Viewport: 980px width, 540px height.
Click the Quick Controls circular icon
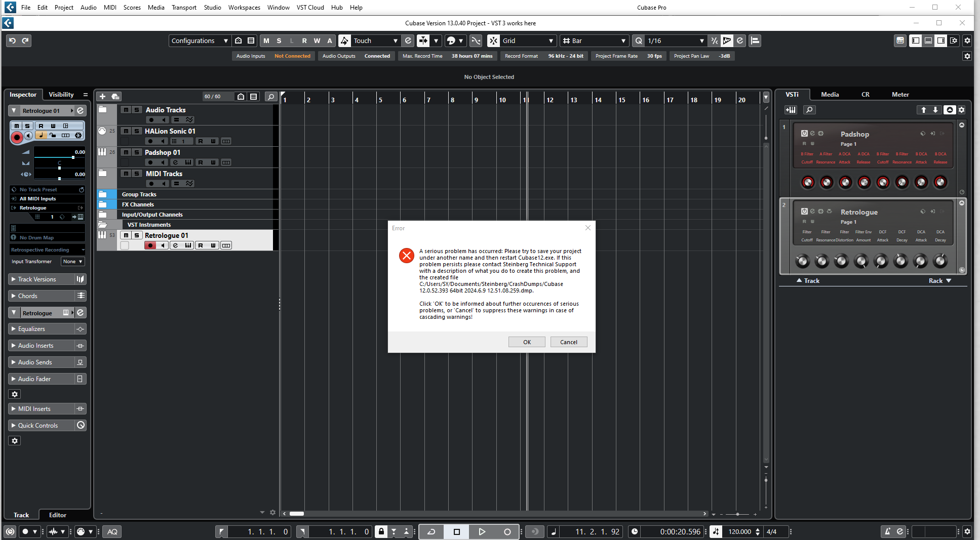pyautogui.click(x=81, y=426)
